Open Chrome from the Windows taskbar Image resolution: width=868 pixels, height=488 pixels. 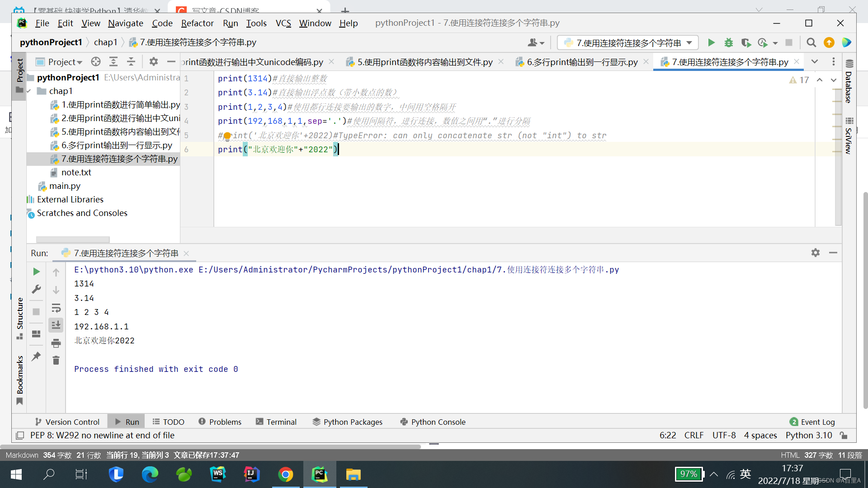coord(286,474)
